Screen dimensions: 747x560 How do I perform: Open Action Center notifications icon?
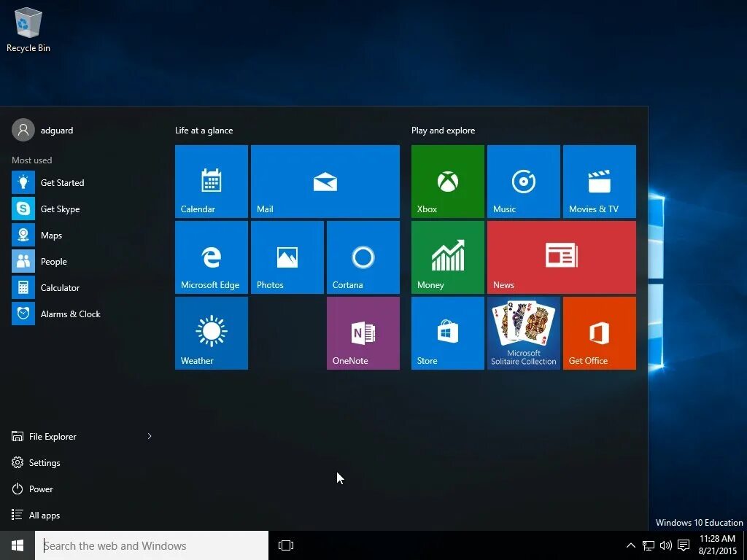pyautogui.click(x=684, y=545)
